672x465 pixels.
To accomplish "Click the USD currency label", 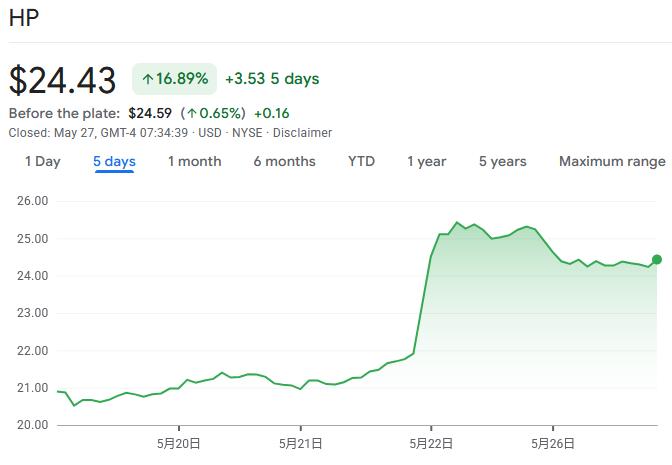I will pyautogui.click(x=210, y=133).
